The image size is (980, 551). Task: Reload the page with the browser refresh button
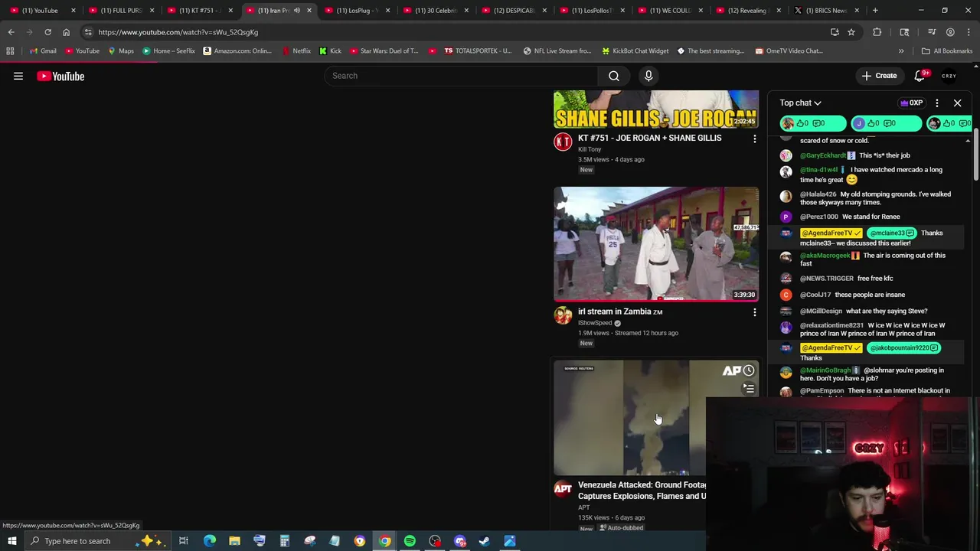pos(47,32)
